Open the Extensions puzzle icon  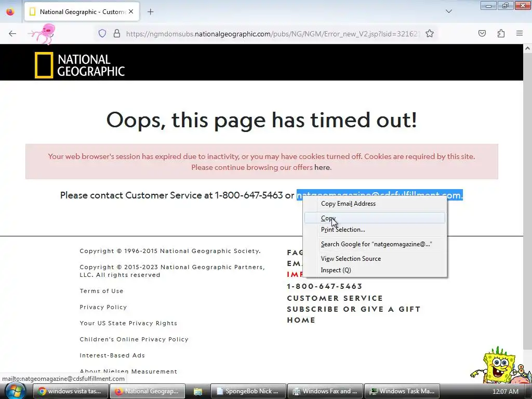[x=501, y=33]
